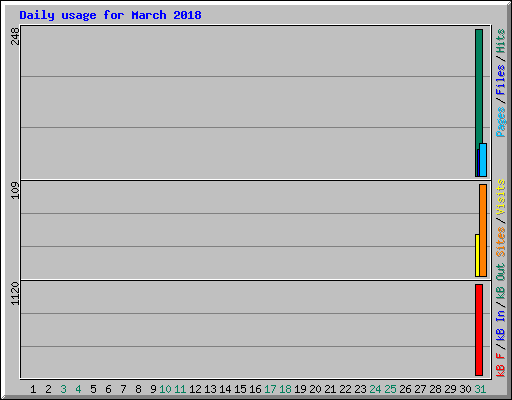Click day '2' on the x-axis

pyautogui.click(x=48, y=389)
